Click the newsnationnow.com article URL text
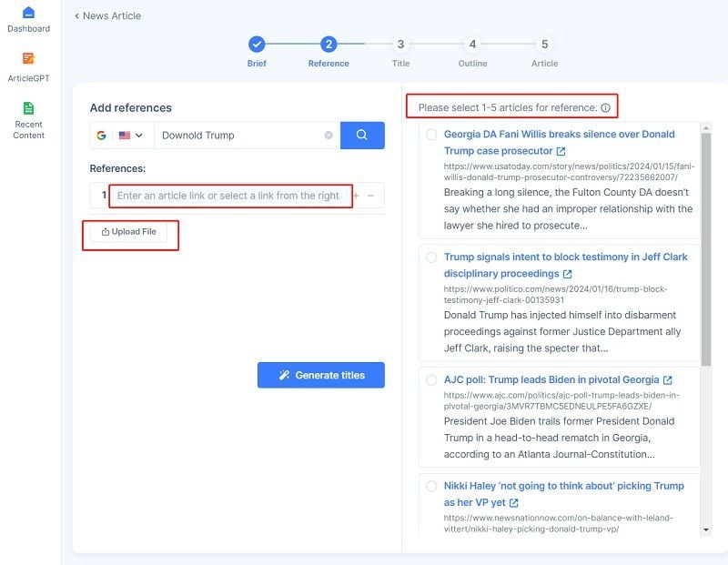This screenshot has height=565, width=728. click(558, 523)
